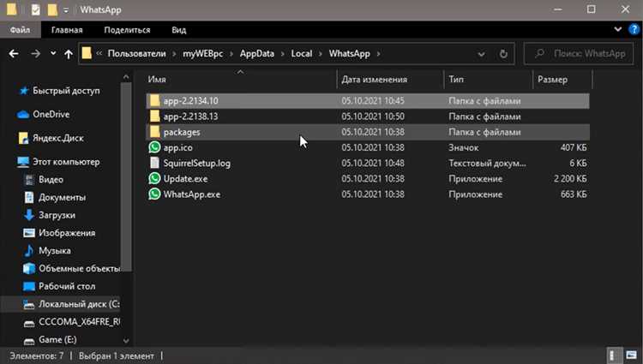Click the sidebar scrollbar up arrow
643x364 pixels.
click(x=126, y=77)
